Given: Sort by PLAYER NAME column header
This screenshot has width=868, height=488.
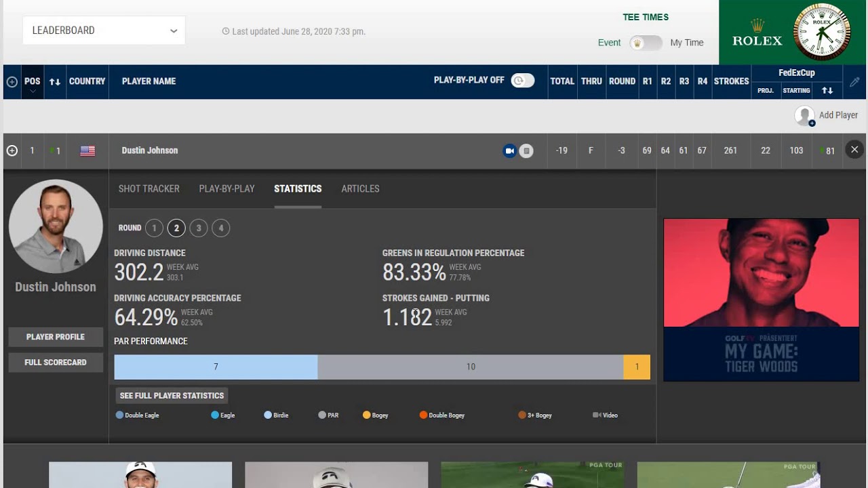Looking at the screenshot, I should click(149, 81).
